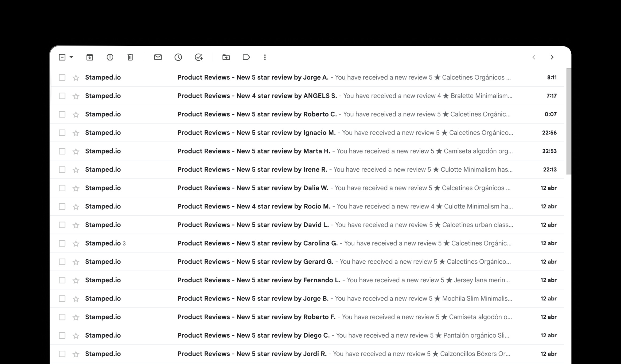Image resolution: width=621 pixels, height=364 pixels.
Task: Star the Dalia W. review email
Action: 76,188
